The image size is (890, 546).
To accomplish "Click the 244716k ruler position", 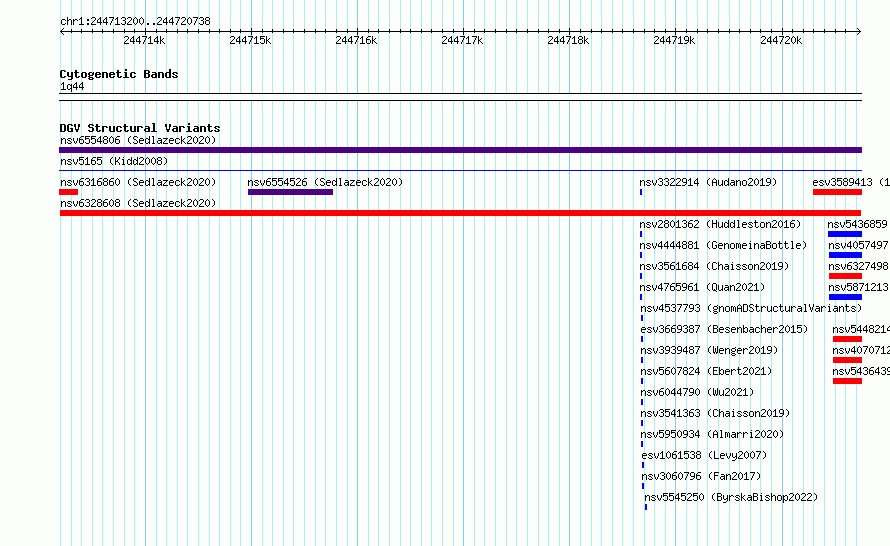I will [356, 40].
